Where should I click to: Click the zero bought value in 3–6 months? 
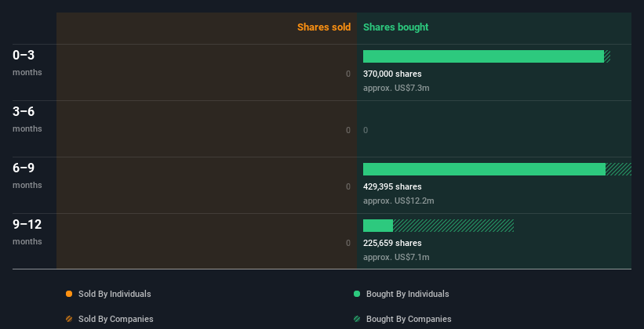point(366,131)
